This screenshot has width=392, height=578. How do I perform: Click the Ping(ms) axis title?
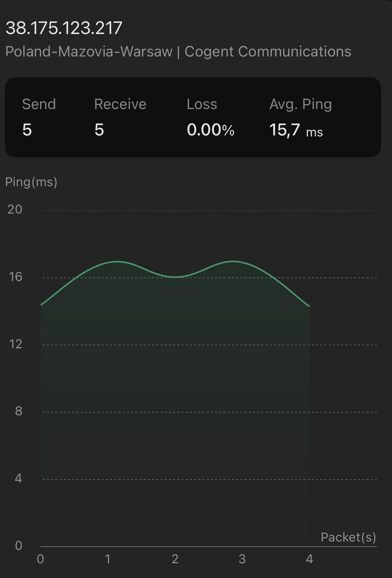coord(31,182)
